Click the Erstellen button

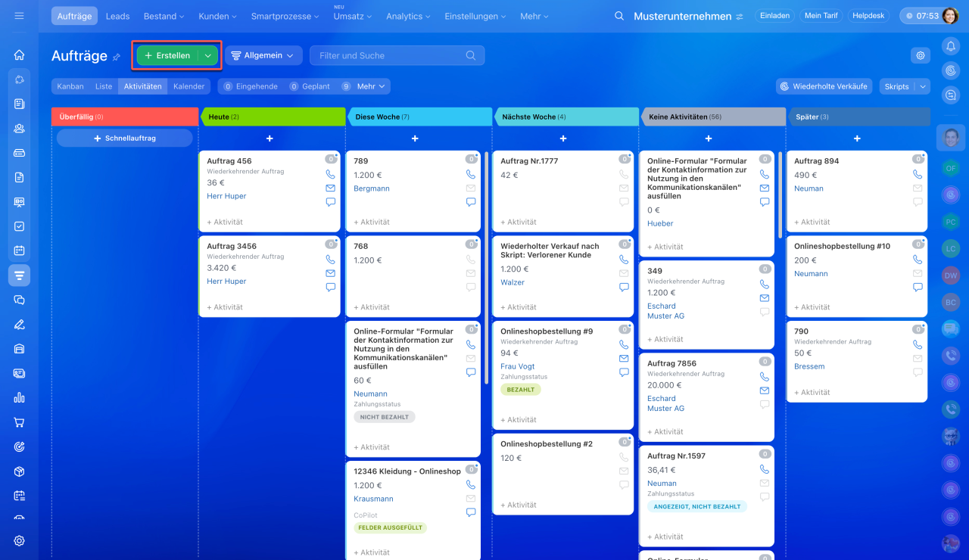pyautogui.click(x=167, y=55)
